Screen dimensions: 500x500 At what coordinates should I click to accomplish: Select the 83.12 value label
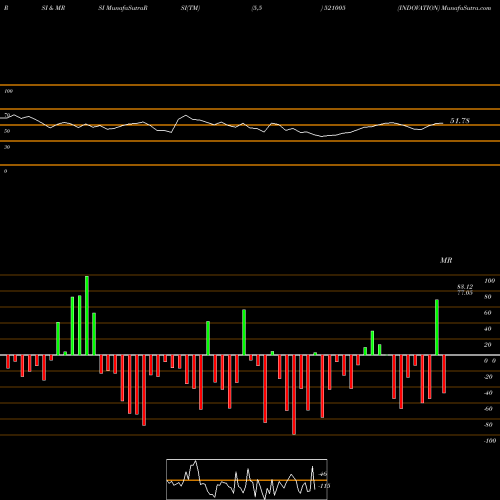tap(465, 287)
